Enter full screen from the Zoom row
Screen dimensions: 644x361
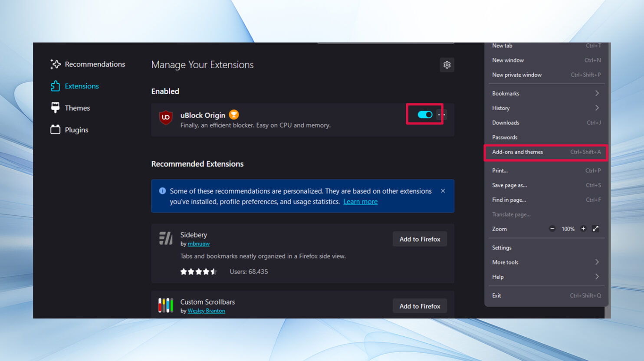pos(595,229)
